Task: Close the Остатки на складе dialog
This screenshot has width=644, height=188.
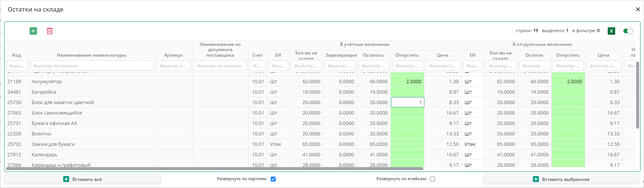Action: pyautogui.click(x=638, y=9)
